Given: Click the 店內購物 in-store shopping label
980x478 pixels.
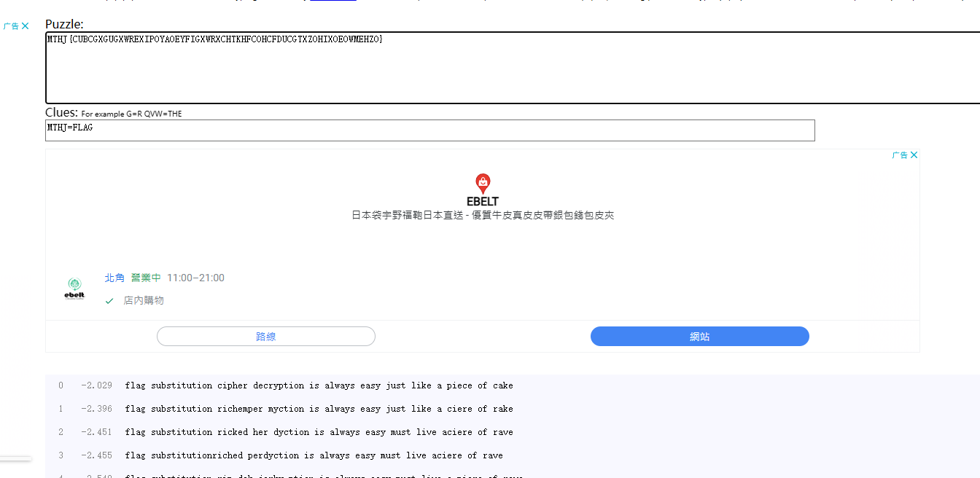Looking at the screenshot, I should point(144,301).
